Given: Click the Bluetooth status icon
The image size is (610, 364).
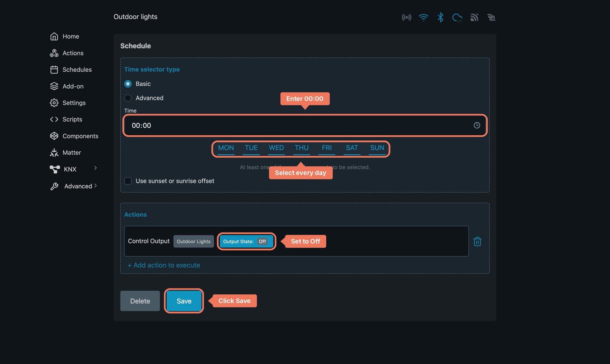Looking at the screenshot, I should 440,18.
